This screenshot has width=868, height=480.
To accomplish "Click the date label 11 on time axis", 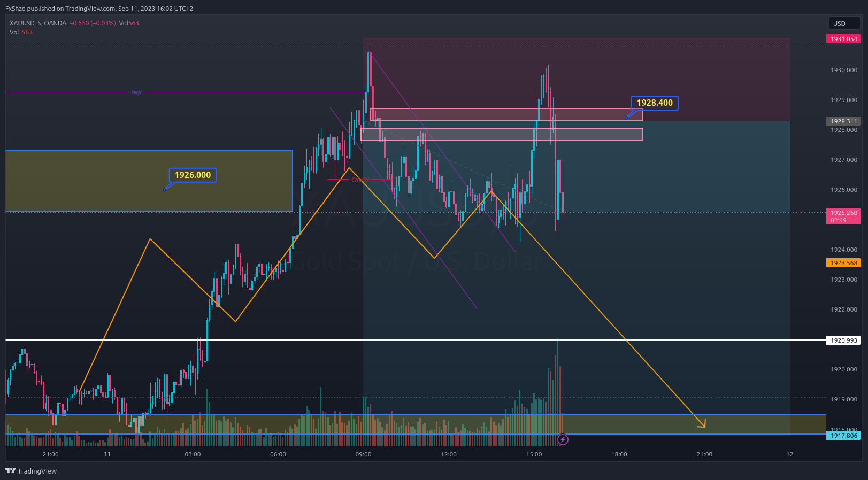I will click(107, 454).
